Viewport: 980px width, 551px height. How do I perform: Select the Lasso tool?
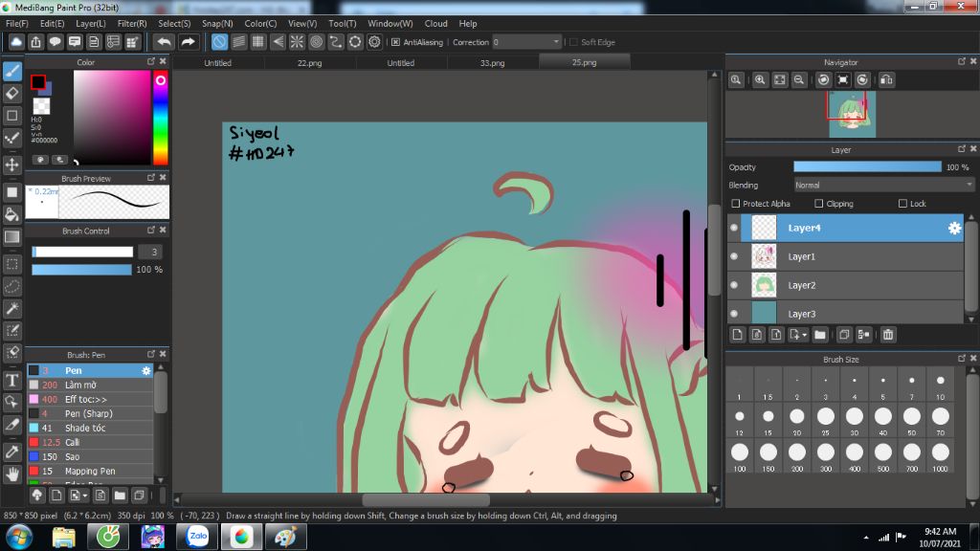click(x=11, y=286)
